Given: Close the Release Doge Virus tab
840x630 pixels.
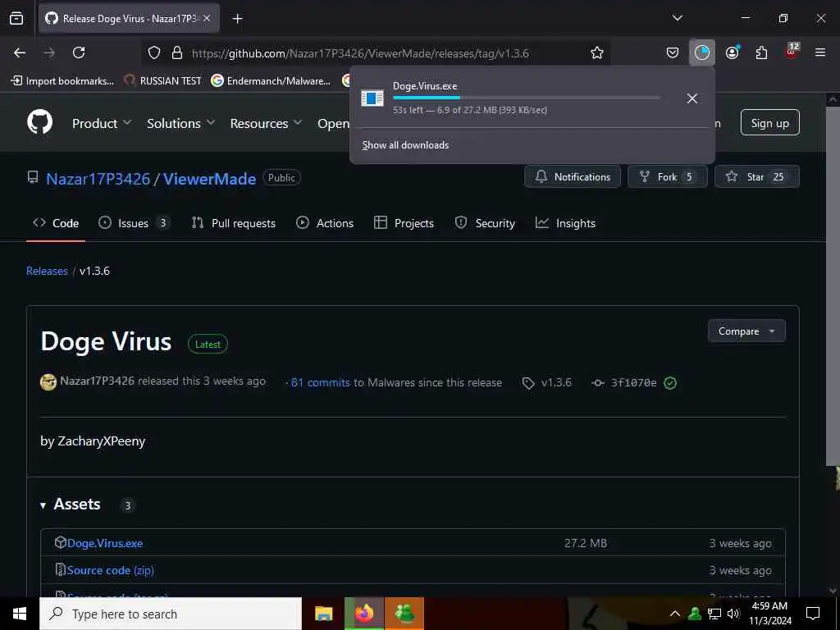Looking at the screenshot, I should tap(207, 19).
